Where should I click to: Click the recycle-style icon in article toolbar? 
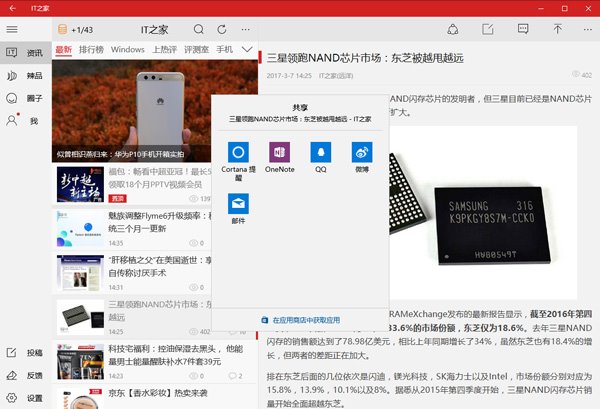tap(453, 29)
